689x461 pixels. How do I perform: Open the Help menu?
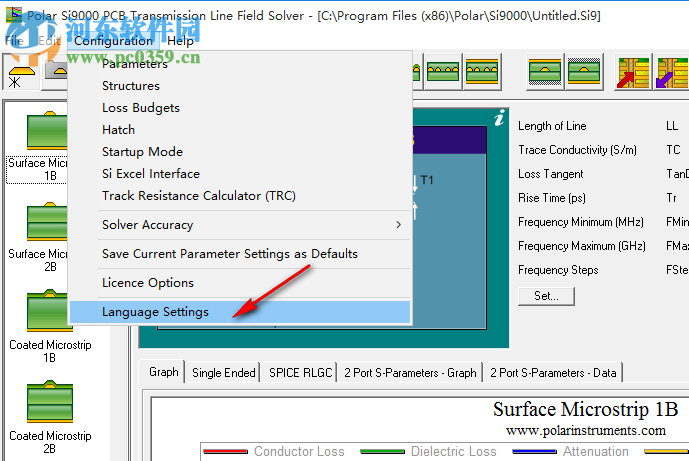click(x=180, y=41)
